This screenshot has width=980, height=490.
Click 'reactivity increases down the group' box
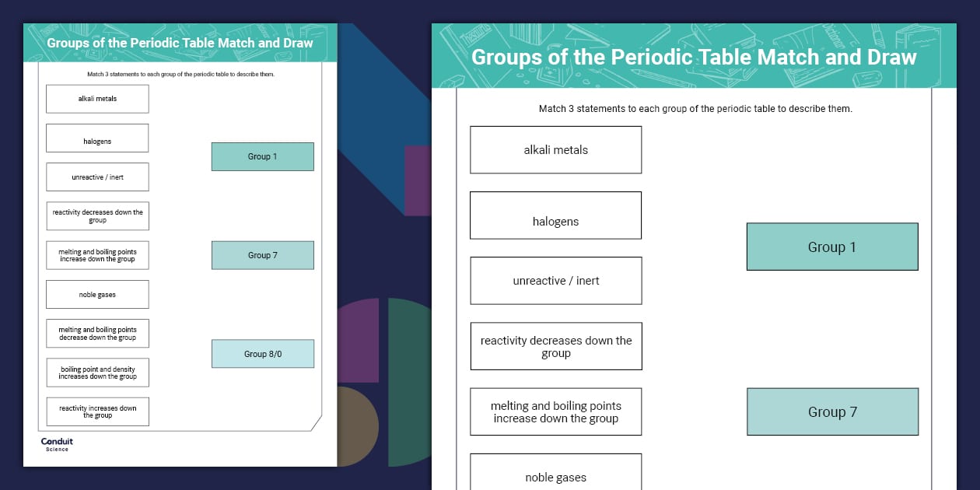[x=97, y=411]
